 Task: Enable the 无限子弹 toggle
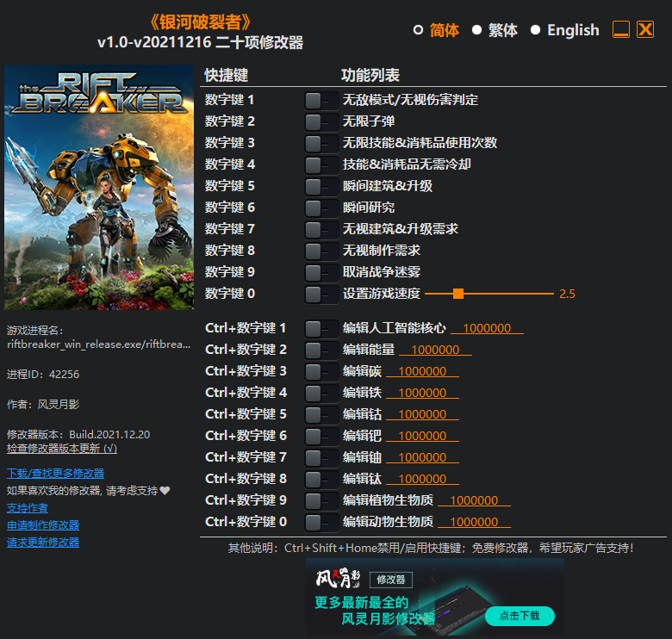pos(321,122)
